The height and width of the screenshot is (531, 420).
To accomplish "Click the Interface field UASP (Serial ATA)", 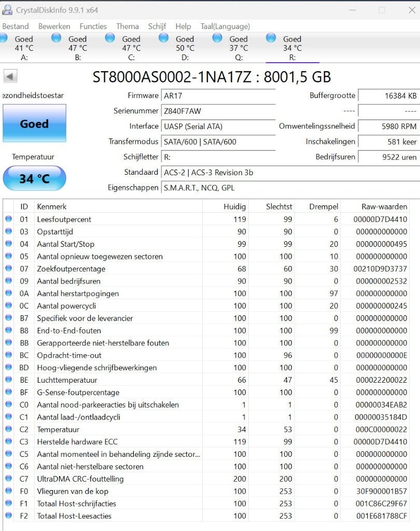I will pos(218,127).
